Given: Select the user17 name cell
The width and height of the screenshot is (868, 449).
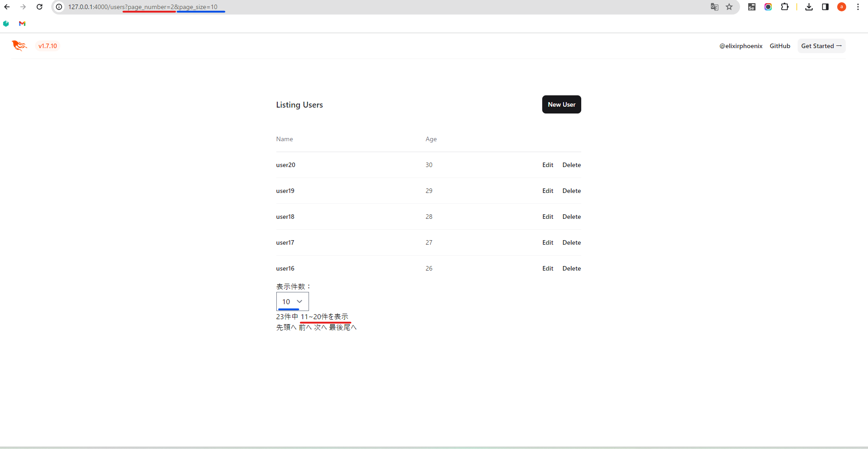Looking at the screenshot, I should point(285,242).
